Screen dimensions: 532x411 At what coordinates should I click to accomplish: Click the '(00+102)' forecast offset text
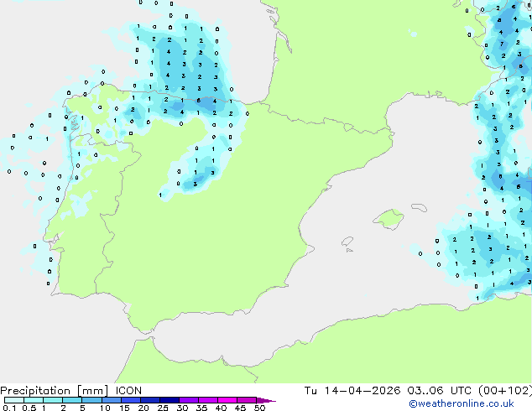505,391
